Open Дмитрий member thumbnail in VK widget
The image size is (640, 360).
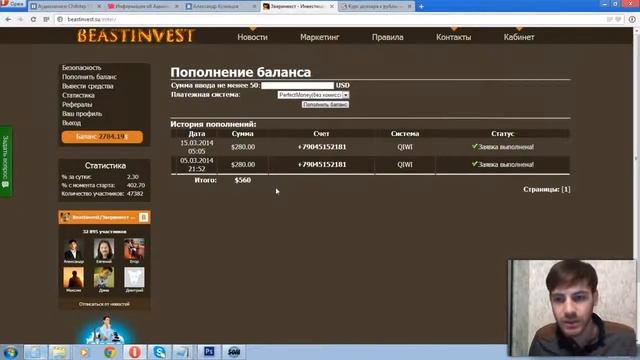134,278
